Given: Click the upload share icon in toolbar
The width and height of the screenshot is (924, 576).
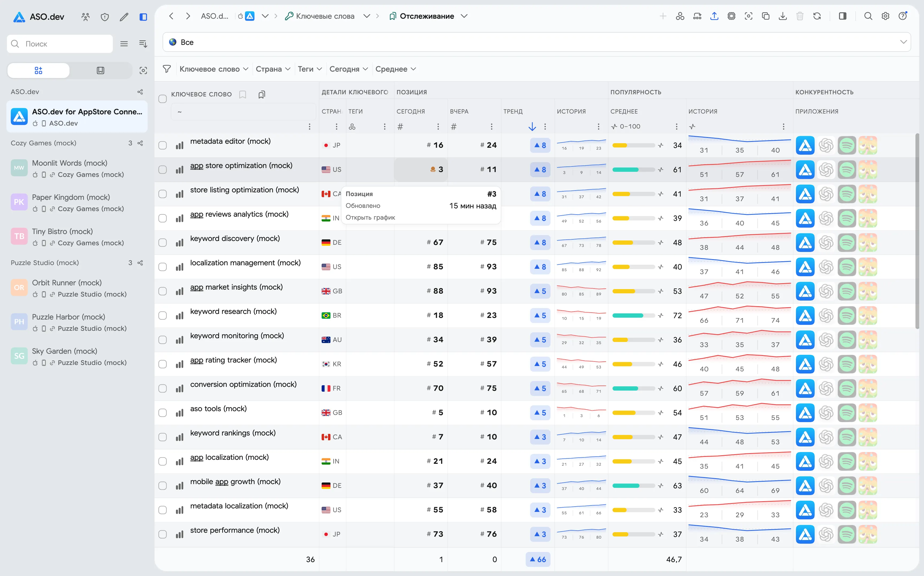Looking at the screenshot, I should pos(714,16).
